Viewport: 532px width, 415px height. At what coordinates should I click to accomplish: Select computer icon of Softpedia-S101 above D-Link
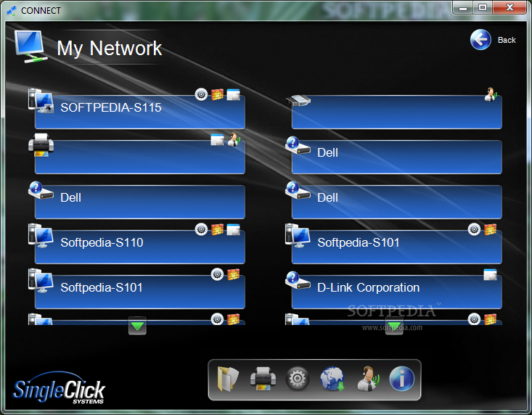298,236
